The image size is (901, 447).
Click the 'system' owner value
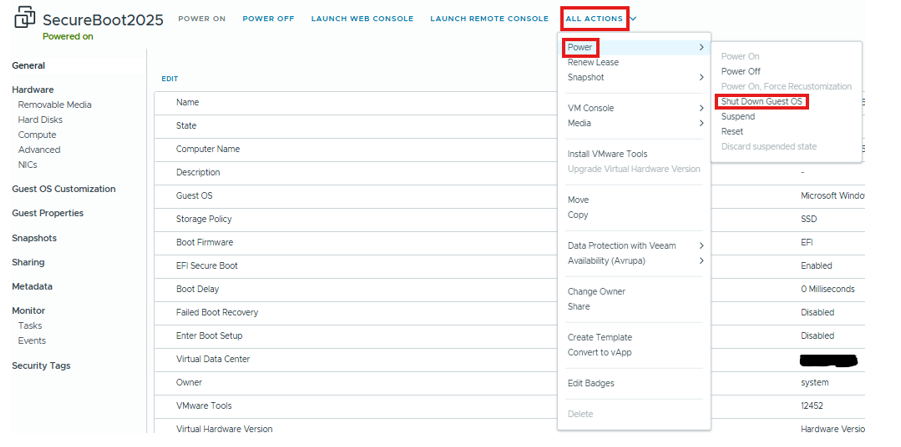click(814, 383)
